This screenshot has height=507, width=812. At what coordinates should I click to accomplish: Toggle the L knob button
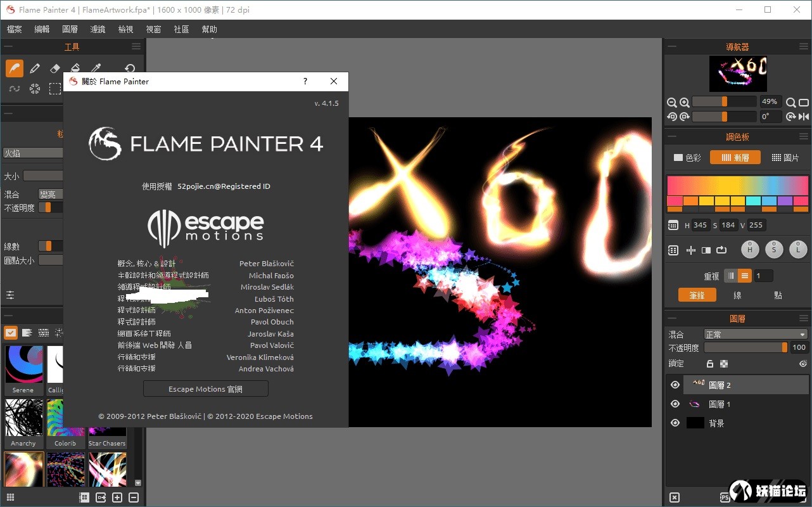click(x=798, y=250)
